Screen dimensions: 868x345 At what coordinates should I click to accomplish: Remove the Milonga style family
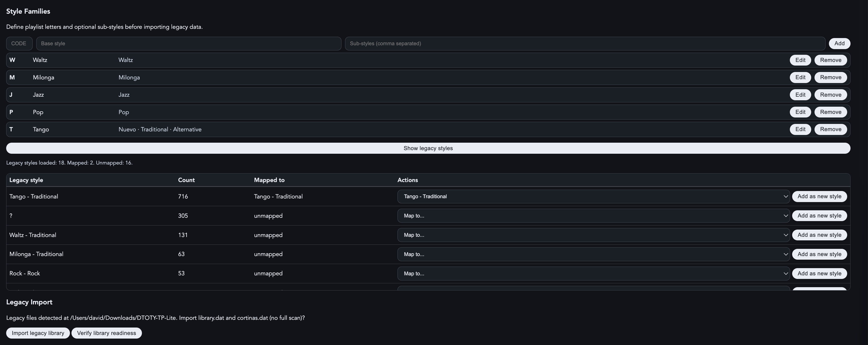click(831, 77)
